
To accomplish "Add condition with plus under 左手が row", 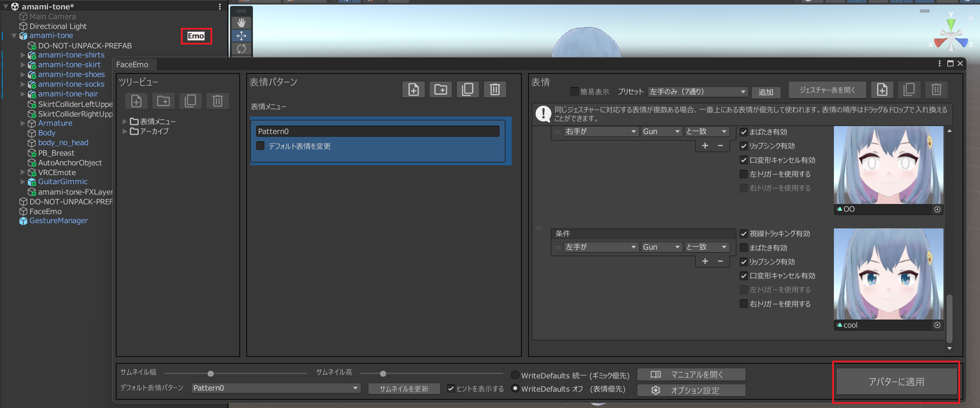I will pos(705,261).
